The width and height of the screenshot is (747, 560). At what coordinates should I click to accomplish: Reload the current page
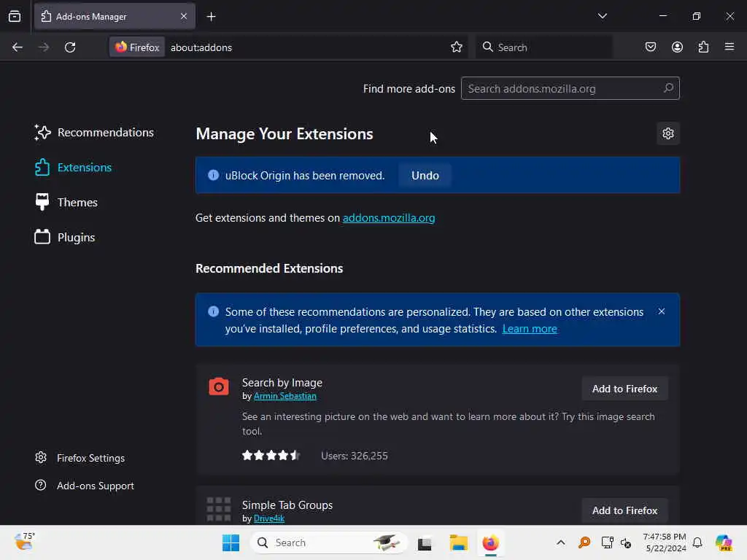tap(70, 47)
